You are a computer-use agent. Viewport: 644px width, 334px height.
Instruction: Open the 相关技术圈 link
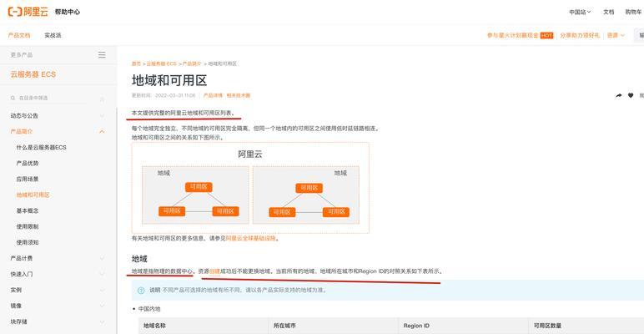[x=239, y=95]
